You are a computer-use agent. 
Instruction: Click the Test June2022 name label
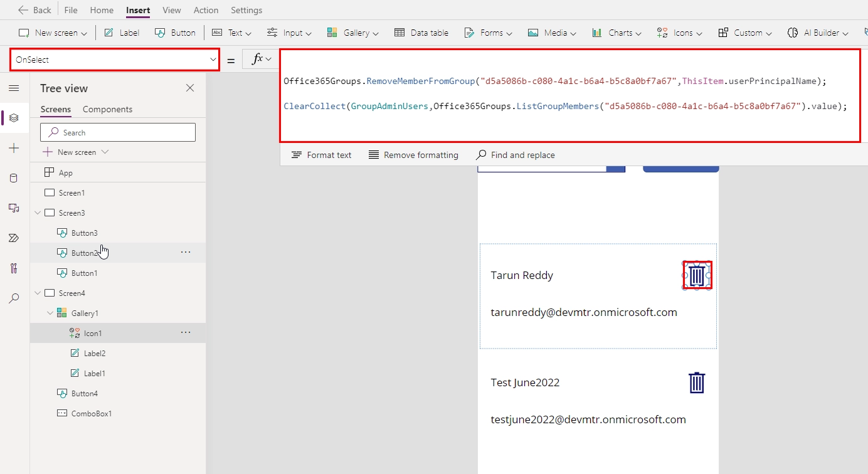coord(525,382)
